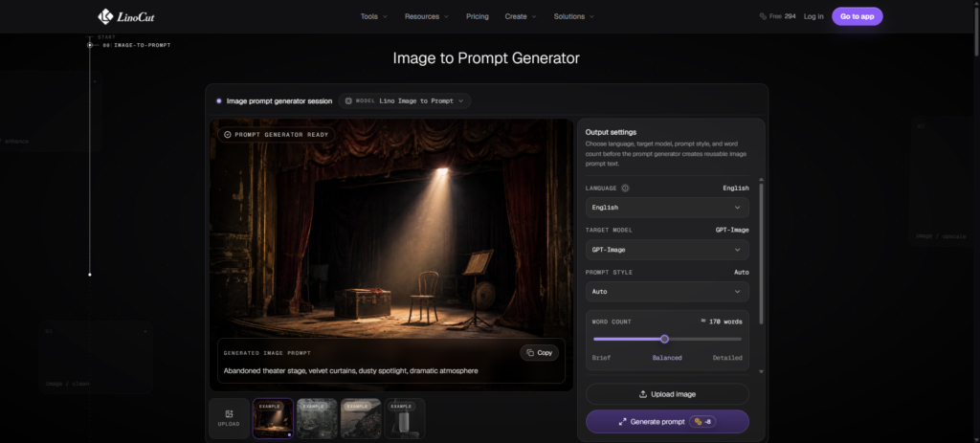Select Detailed word count preset
Screen dimensions: 980x443
(727, 358)
